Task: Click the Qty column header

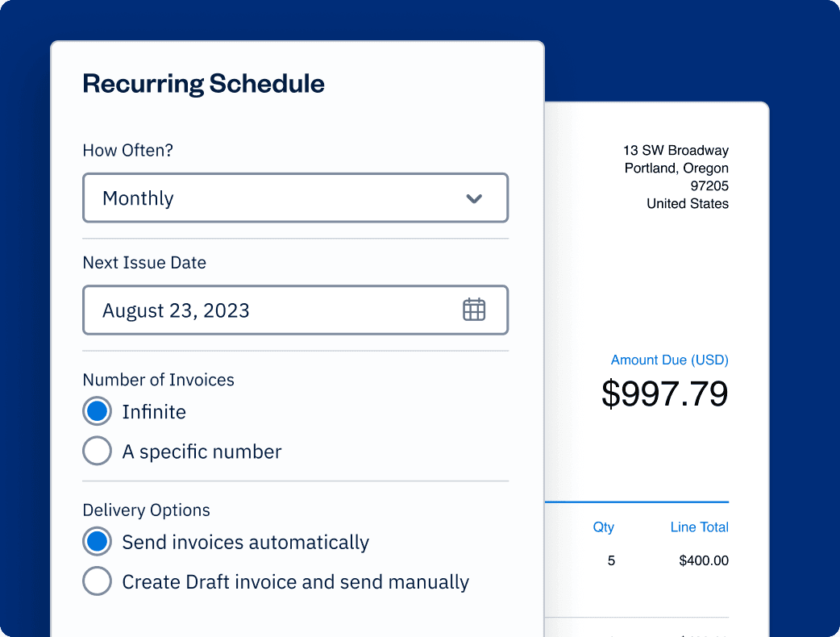Action: pos(603,527)
